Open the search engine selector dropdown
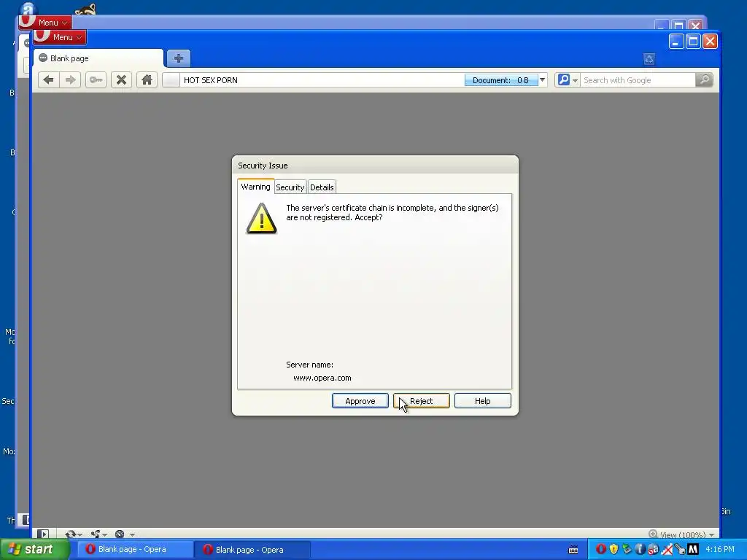Viewport: 747px width, 560px height. pyautogui.click(x=567, y=80)
